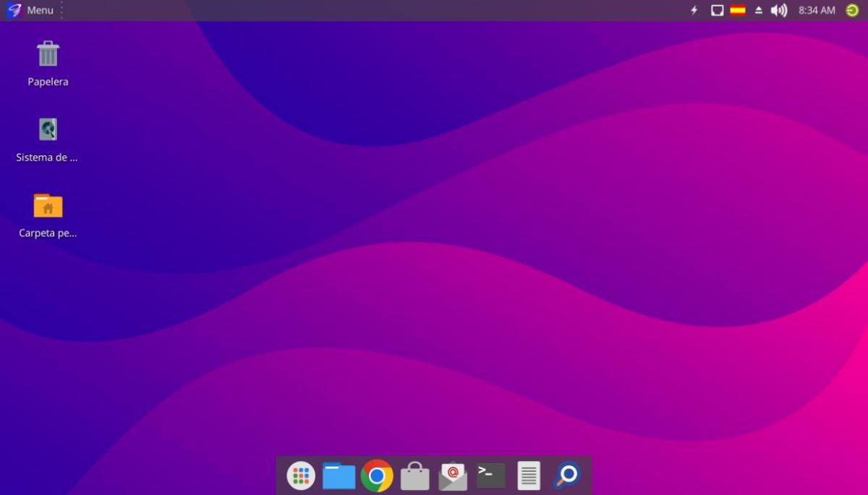Click the Menu button in top panel
This screenshot has width=868, height=495.
coord(31,10)
